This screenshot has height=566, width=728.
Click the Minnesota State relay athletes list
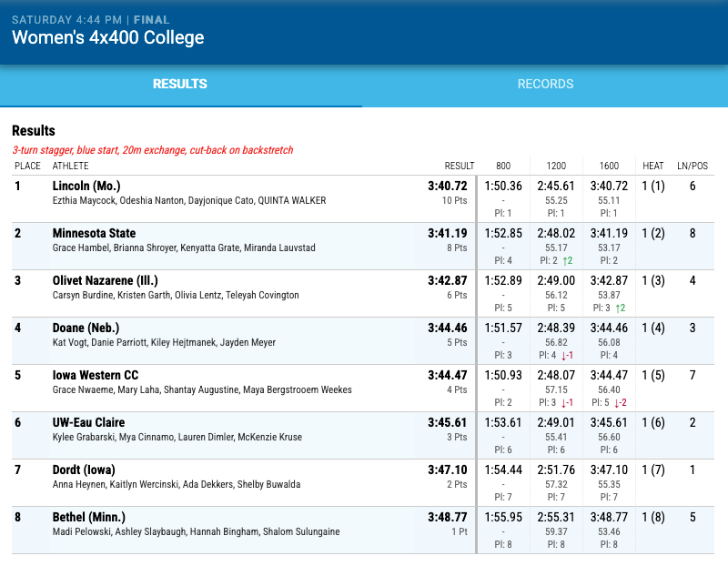pos(184,248)
